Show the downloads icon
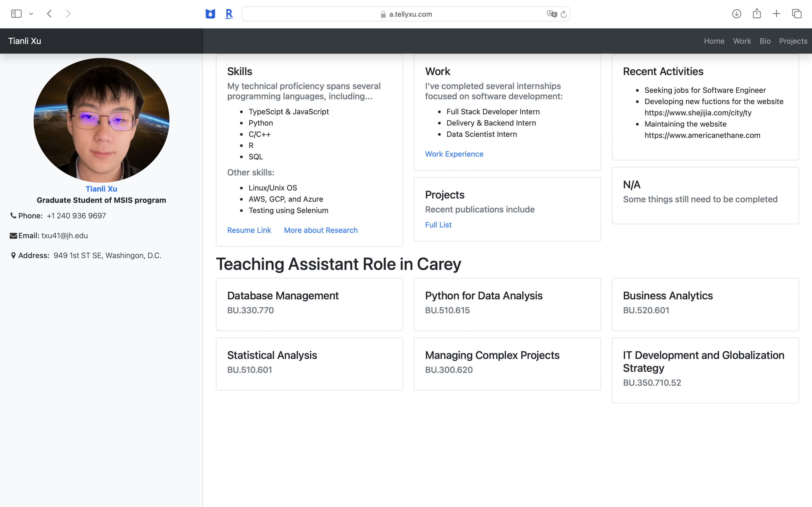812x507 pixels. pyautogui.click(x=737, y=14)
